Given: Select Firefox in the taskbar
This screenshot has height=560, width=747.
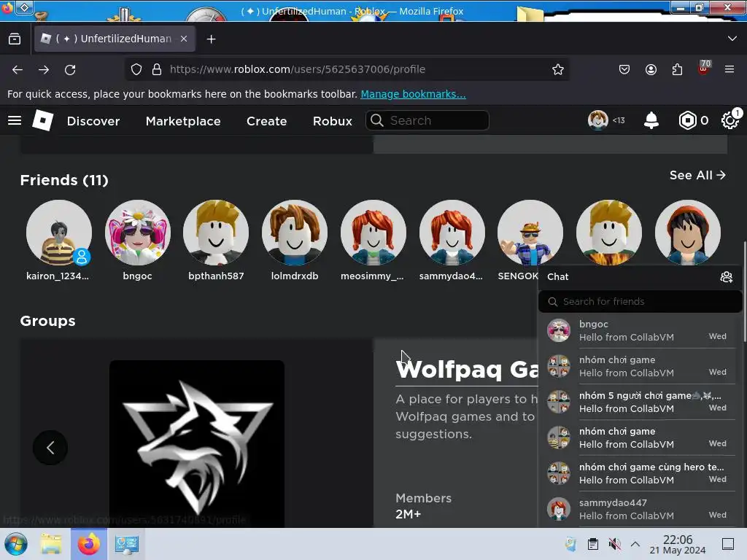Looking at the screenshot, I should (x=88, y=544).
